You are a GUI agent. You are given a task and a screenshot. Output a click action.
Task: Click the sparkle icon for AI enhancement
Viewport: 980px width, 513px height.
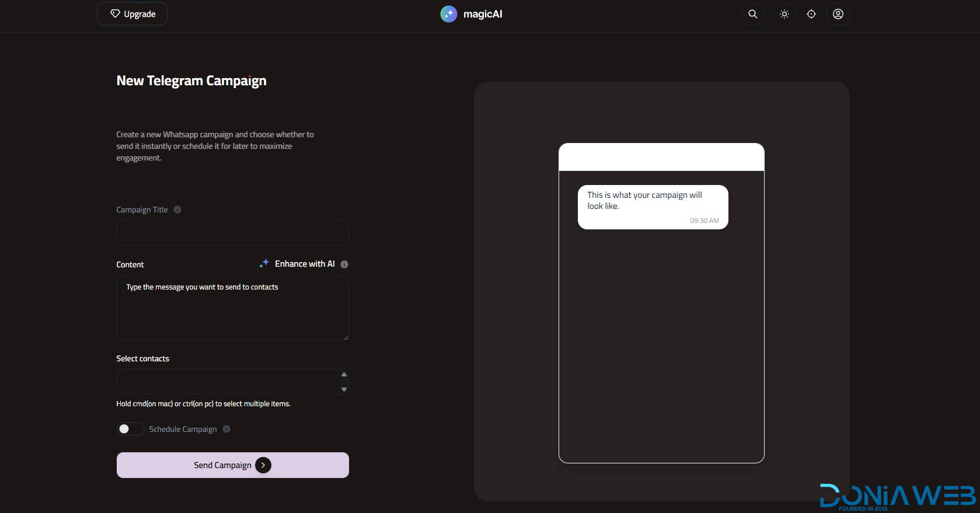pos(264,263)
